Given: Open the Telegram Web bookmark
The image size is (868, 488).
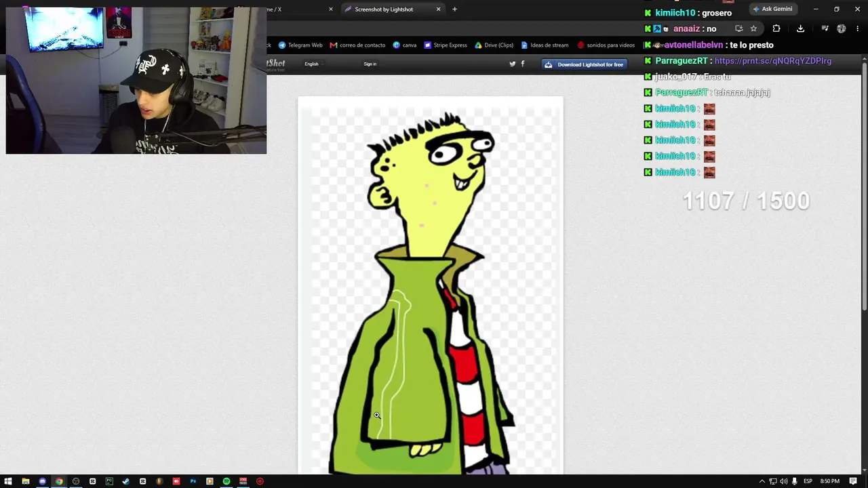Looking at the screenshot, I should [300, 45].
